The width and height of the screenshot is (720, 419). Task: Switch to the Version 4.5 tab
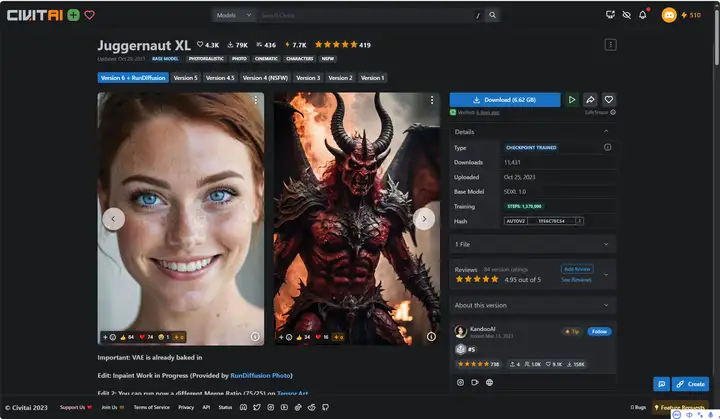220,78
